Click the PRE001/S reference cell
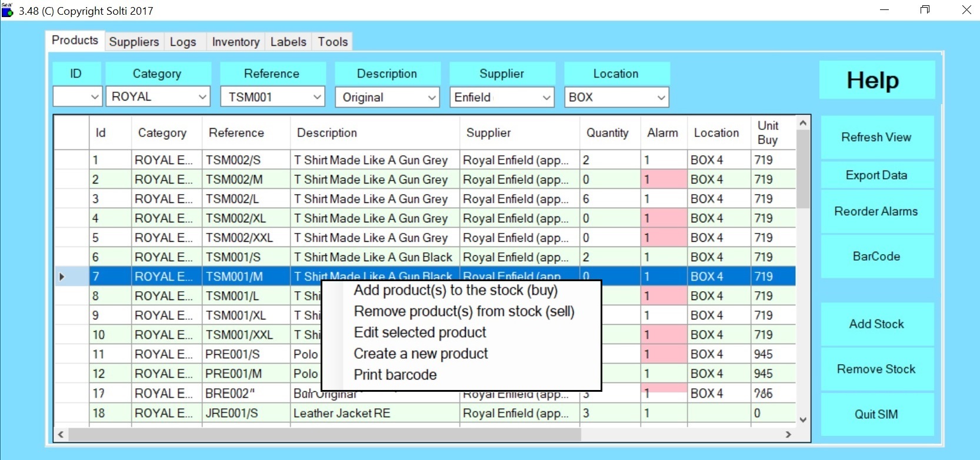Viewport: 980px width, 460px height. click(246, 354)
